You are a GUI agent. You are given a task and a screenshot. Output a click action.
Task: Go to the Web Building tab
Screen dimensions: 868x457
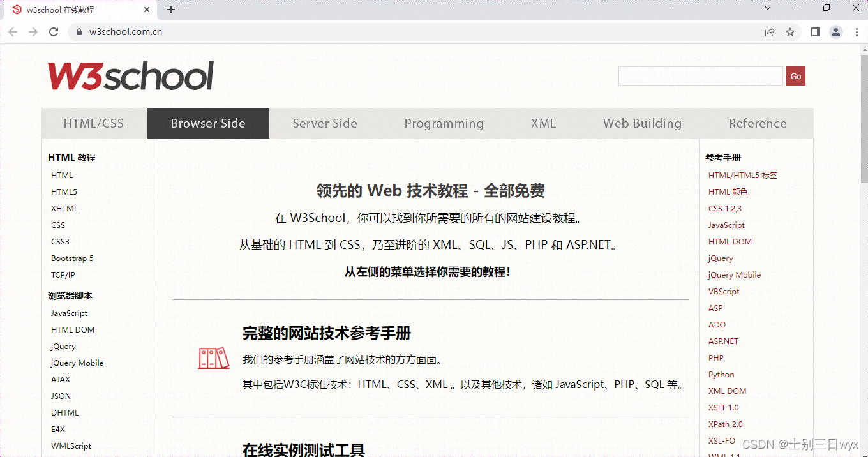click(x=643, y=123)
